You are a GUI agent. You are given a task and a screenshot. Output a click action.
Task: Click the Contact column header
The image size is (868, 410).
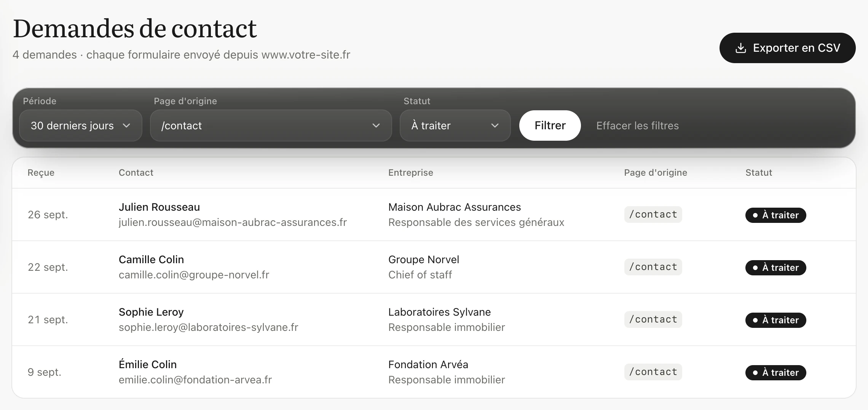click(x=136, y=173)
